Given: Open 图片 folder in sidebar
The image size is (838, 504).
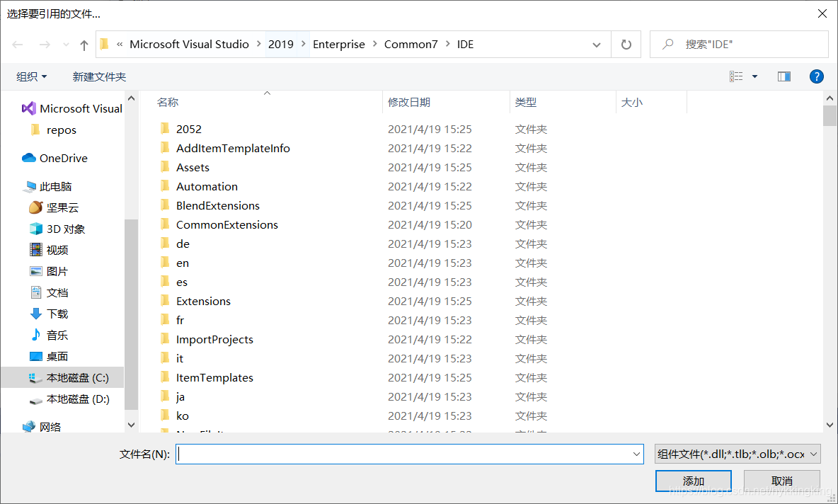Looking at the screenshot, I should (48, 272).
